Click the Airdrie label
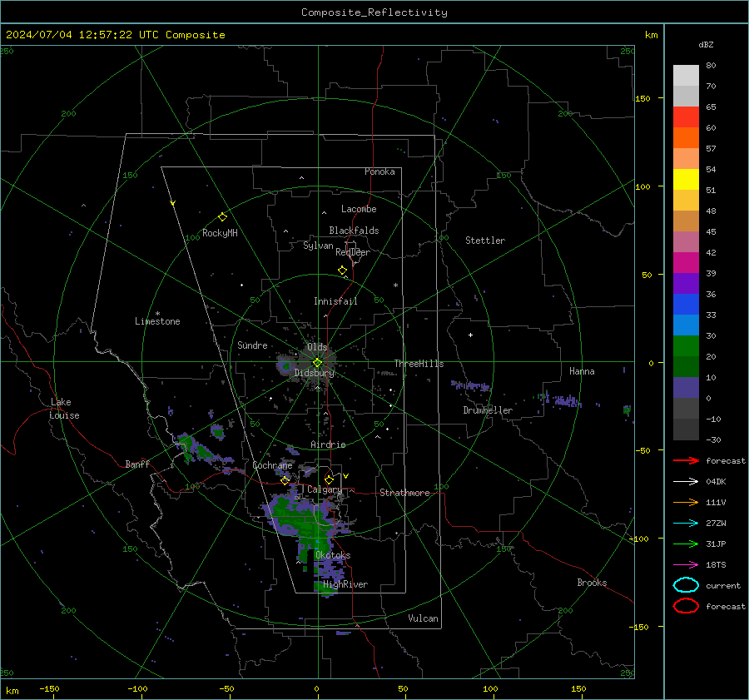 (x=328, y=444)
